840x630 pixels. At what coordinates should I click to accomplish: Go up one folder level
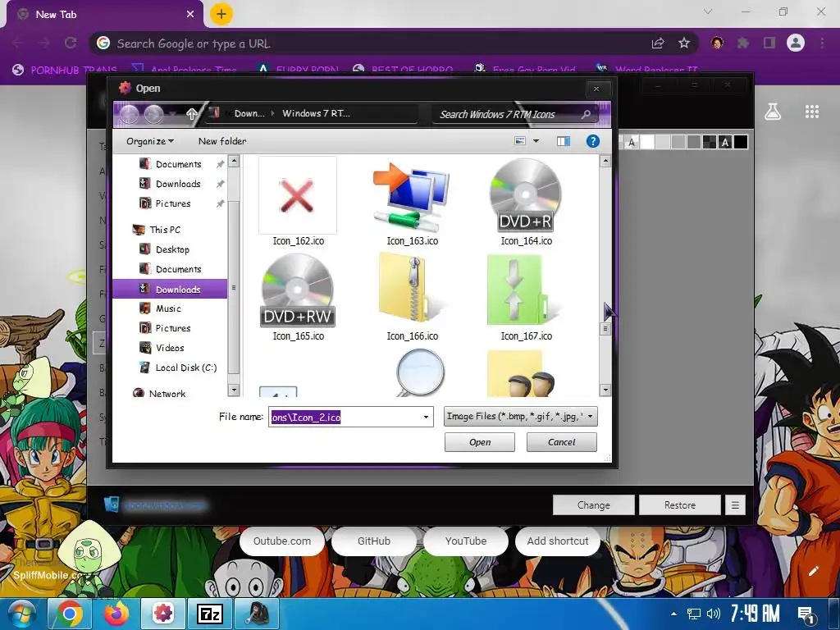(191, 113)
